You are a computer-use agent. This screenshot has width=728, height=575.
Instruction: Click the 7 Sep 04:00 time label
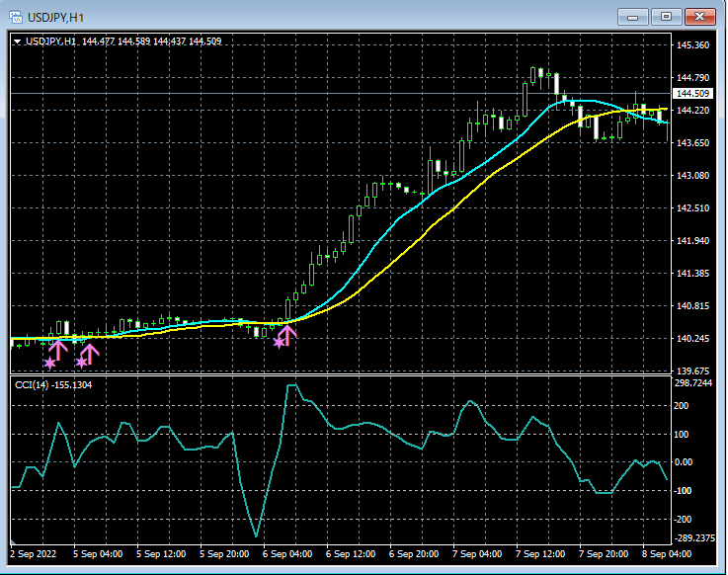coord(477,553)
